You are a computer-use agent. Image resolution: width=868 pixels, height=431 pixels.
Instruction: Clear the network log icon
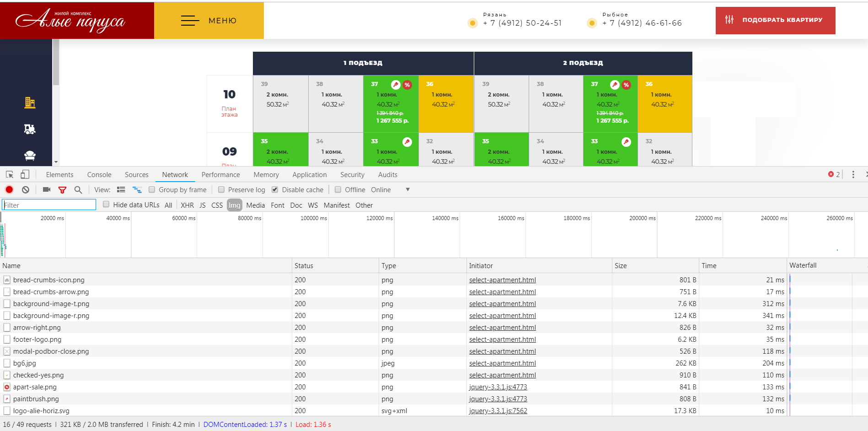pyautogui.click(x=26, y=189)
